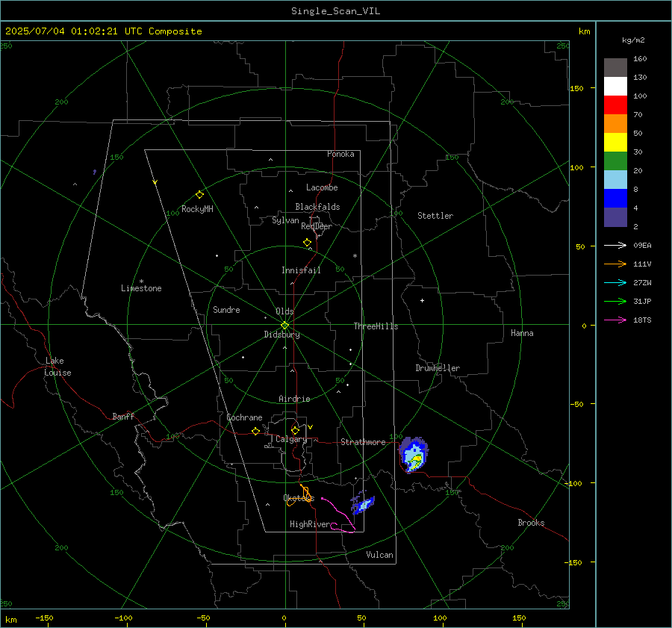Click the yellow diamond marker at Cochrane
The image size is (672, 628).
click(x=256, y=432)
